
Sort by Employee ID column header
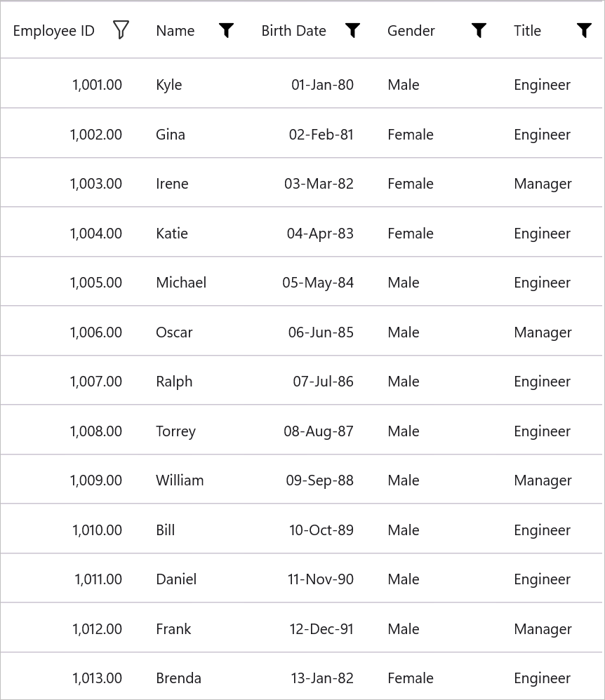click(54, 31)
